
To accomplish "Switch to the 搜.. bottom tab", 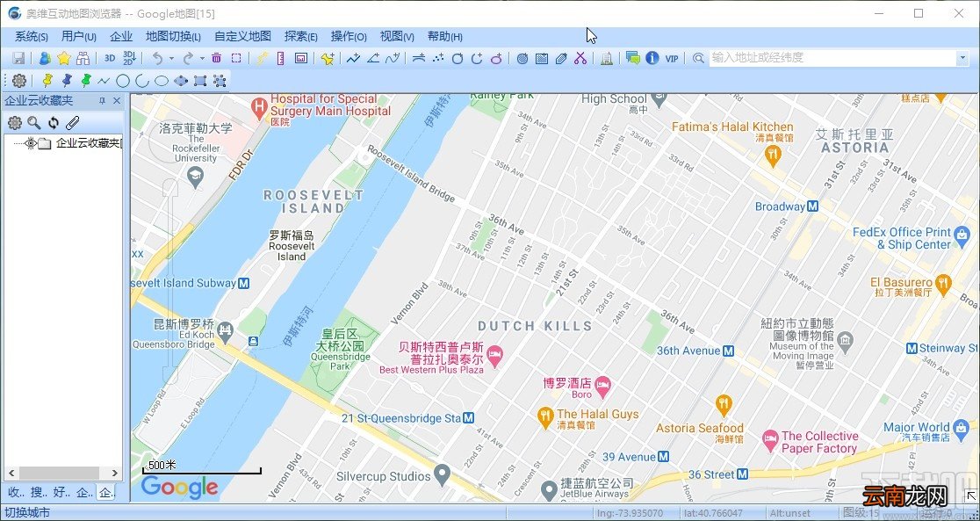I will (40, 493).
